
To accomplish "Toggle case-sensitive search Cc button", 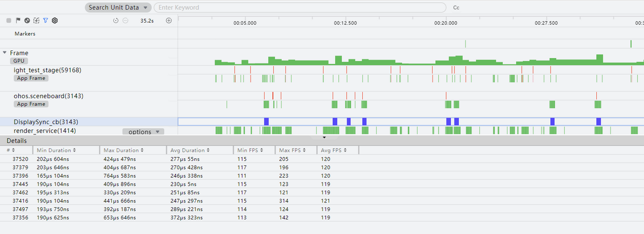I will click(456, 8).
